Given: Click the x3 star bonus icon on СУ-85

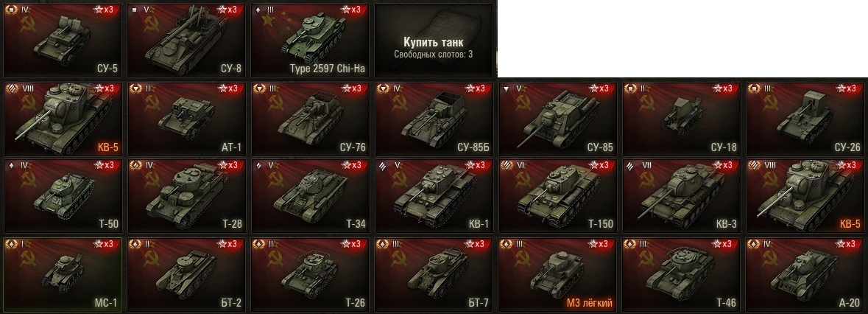Looking at the screenshot, I should [x=601, y=88].
